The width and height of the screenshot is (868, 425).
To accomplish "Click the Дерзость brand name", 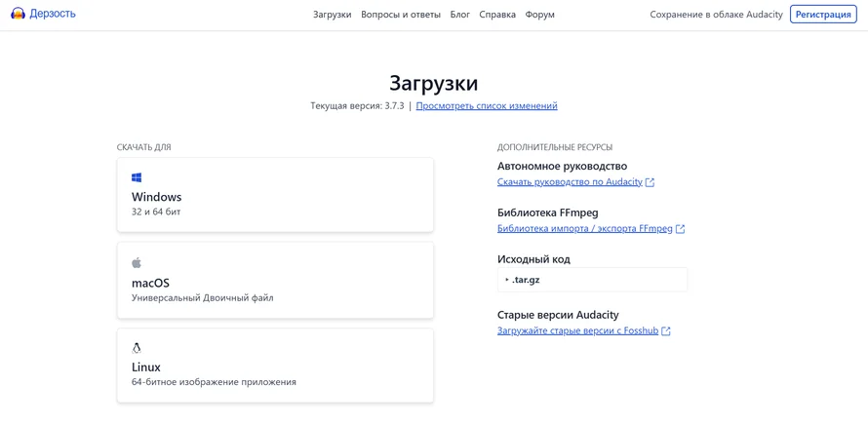I will tap(53, 14).
